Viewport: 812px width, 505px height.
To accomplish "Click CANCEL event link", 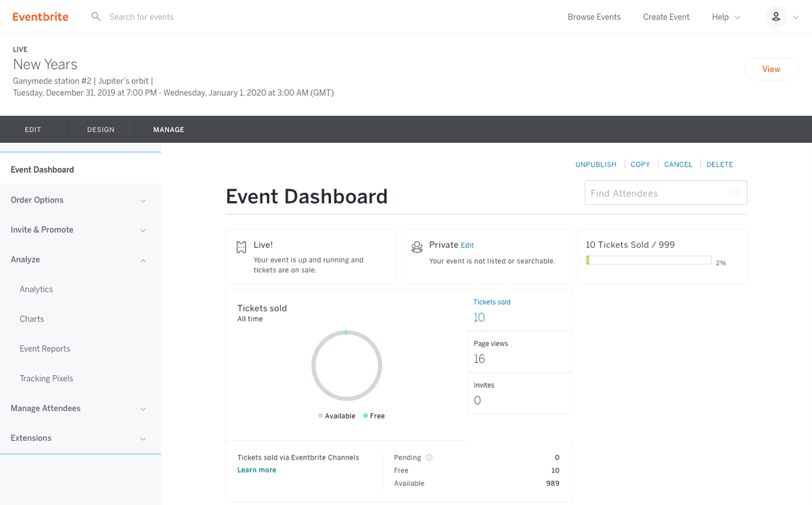I will click(x=678, y=164).
